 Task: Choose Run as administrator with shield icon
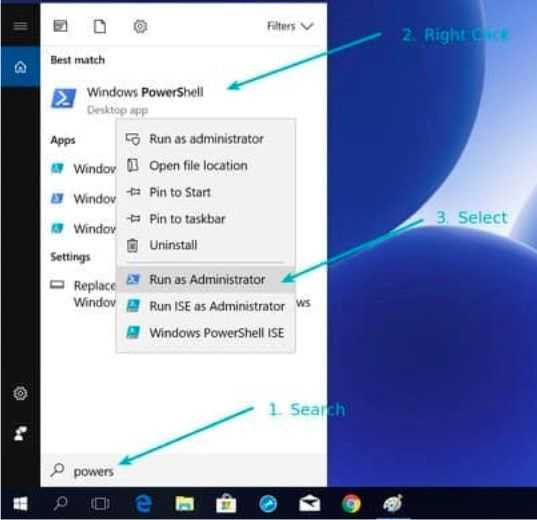205,139
